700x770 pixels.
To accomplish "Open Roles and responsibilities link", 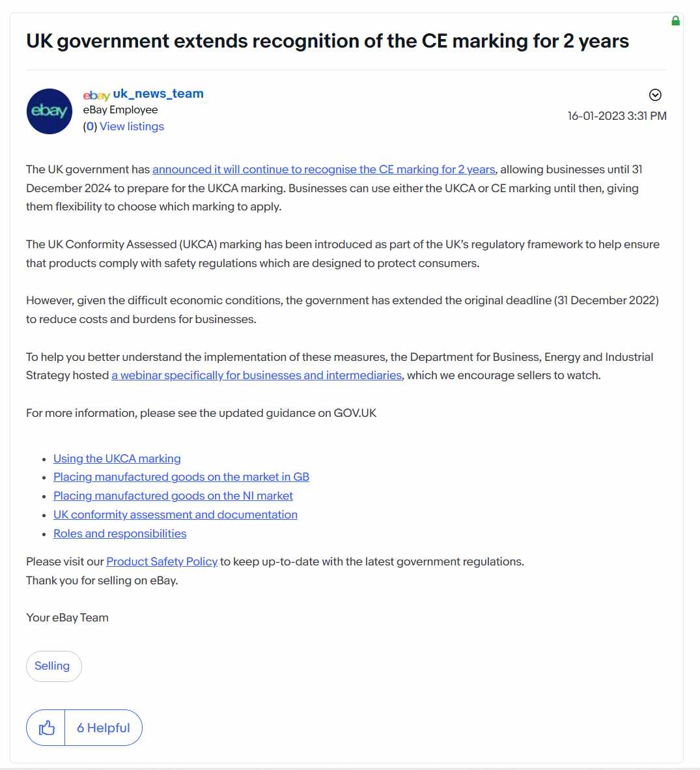I will (x=120, y=534).
